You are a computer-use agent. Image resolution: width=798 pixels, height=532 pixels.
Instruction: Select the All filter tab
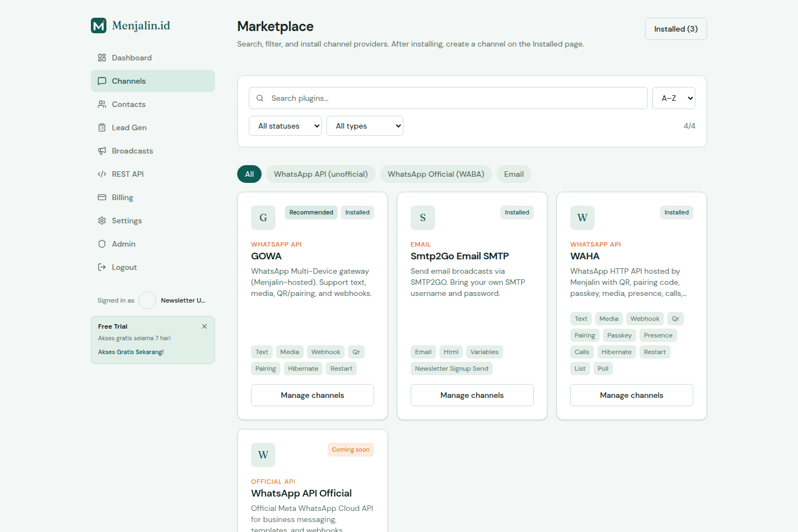click(249, 174)
